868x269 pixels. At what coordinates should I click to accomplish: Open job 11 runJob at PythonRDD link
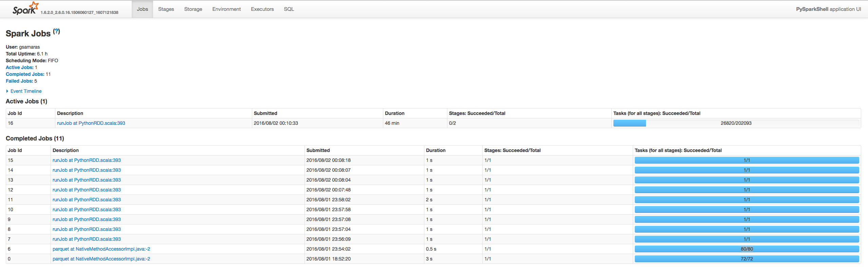pos(87,200)
